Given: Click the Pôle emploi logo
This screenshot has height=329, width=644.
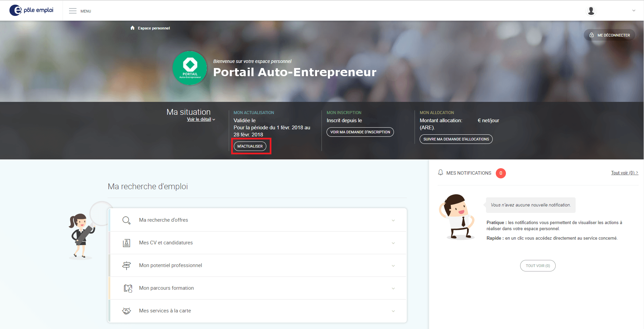Looking at the screenshot, I should pos(31,10).
